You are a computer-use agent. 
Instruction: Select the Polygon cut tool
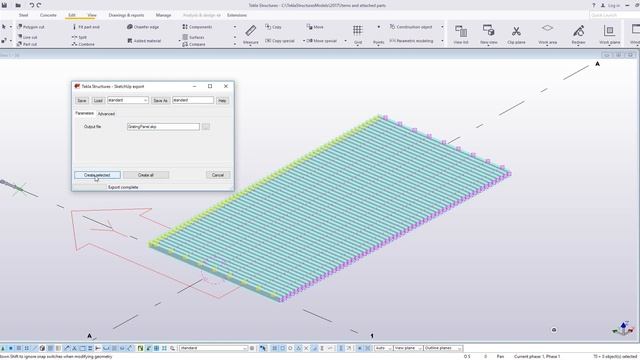pos(31,27)
